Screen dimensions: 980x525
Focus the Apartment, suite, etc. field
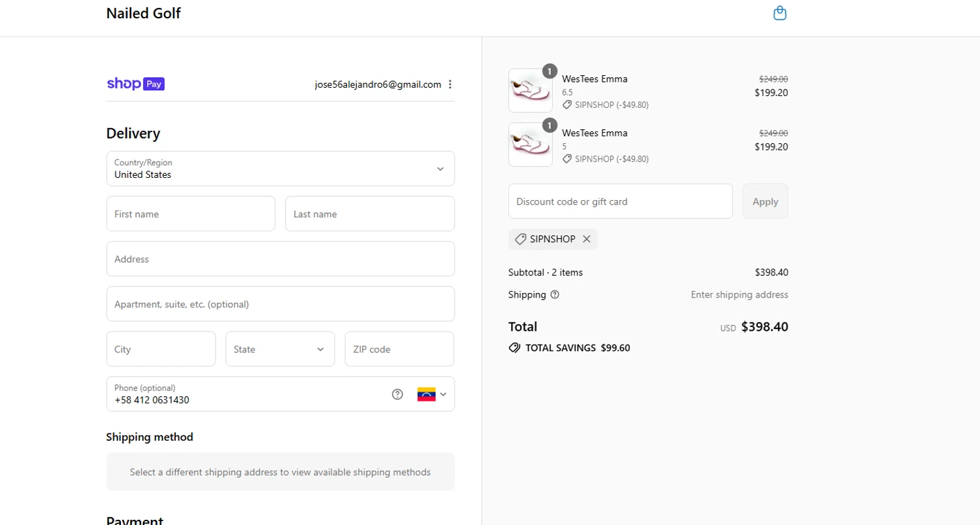(280, 304)
